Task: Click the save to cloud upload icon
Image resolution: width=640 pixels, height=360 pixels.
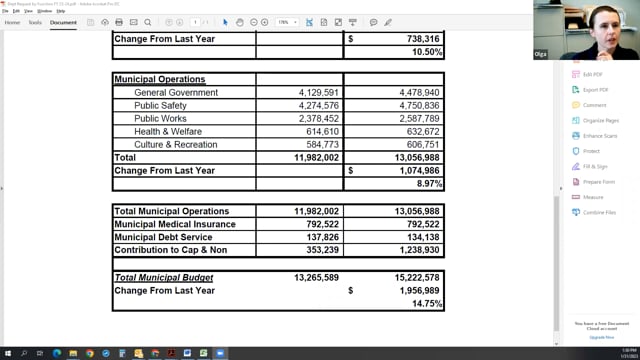Action: (x=105, y=22)
